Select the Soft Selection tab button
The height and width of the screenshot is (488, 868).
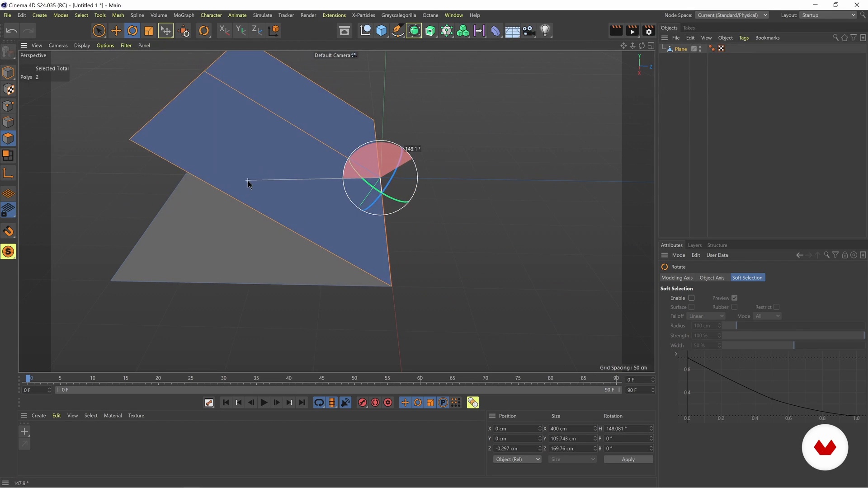[x=747, y=278]
